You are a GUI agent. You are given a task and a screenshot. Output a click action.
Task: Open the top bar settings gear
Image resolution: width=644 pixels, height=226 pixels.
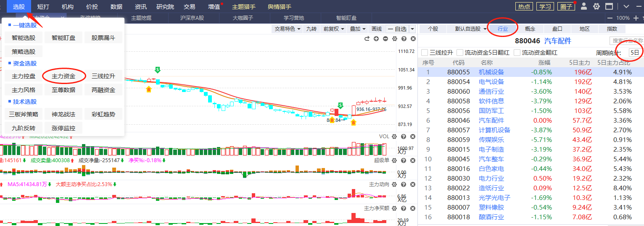coord(596,6)
